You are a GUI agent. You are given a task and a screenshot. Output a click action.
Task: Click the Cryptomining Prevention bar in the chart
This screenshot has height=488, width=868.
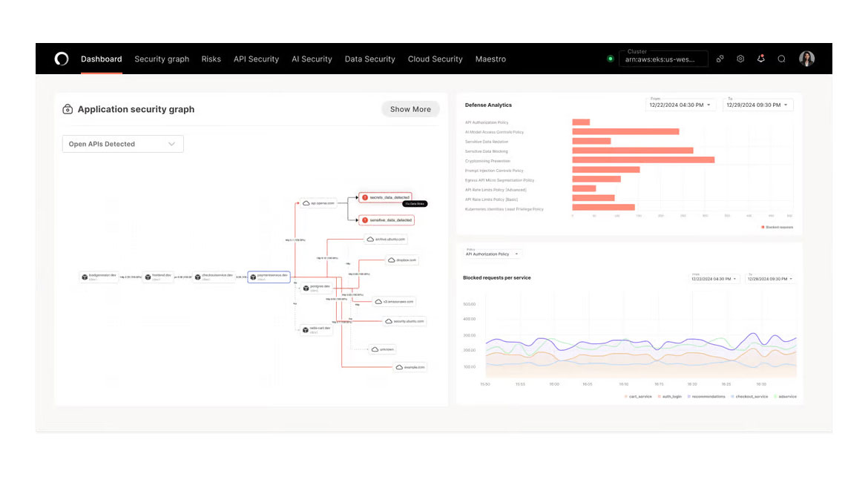[642, 160]
